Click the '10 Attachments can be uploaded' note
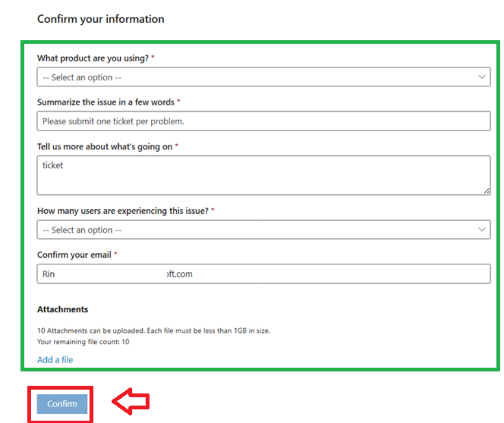 click(x=153, y=330)
